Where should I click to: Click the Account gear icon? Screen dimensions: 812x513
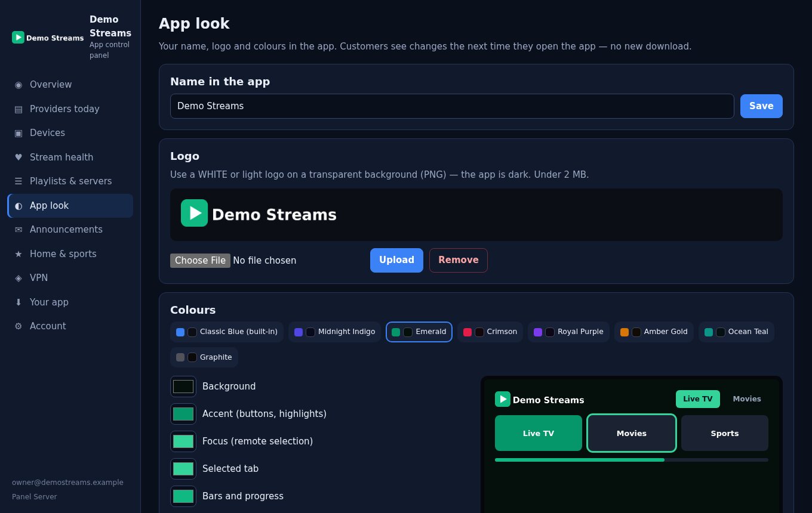19,326
